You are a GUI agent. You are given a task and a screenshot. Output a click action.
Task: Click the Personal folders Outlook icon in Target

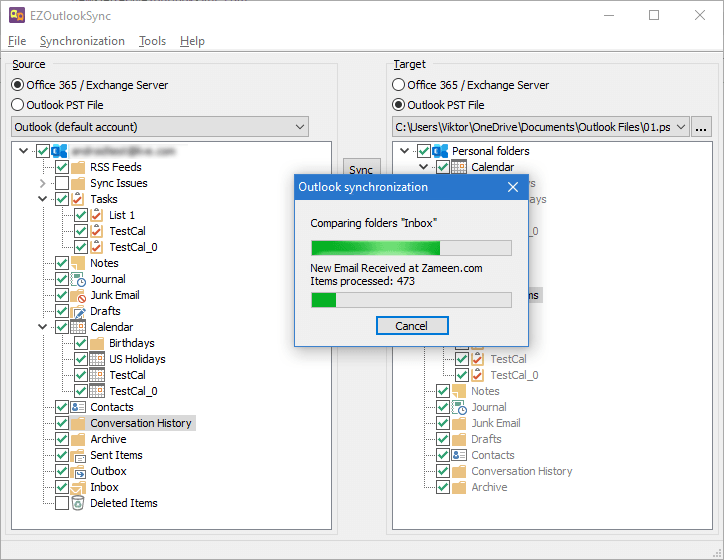[x=439, y=151]
